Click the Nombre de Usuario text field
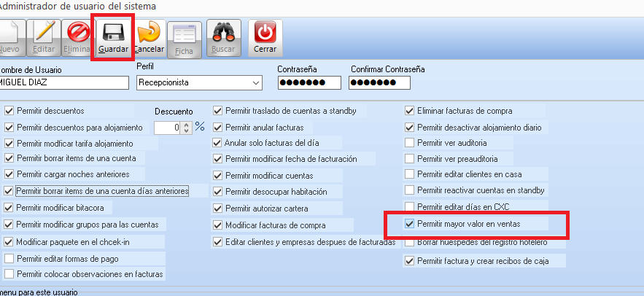This screenshot has width=644, height=296. [64, 83]
